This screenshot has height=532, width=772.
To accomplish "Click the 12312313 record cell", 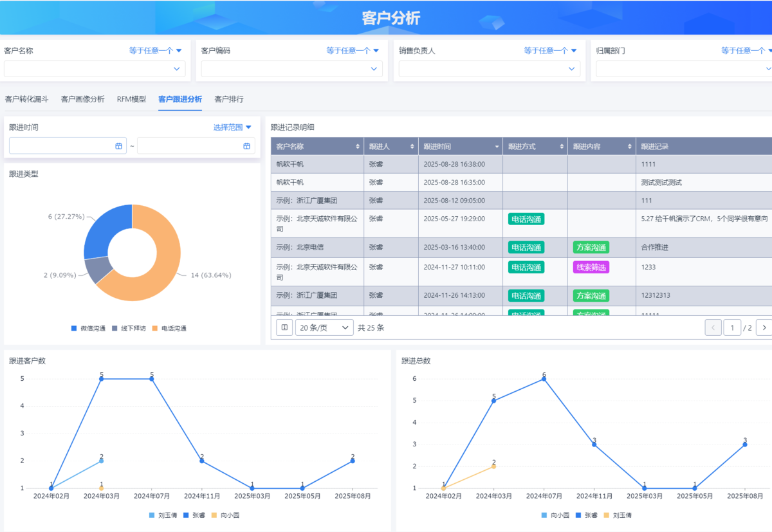I will point(704,296).
